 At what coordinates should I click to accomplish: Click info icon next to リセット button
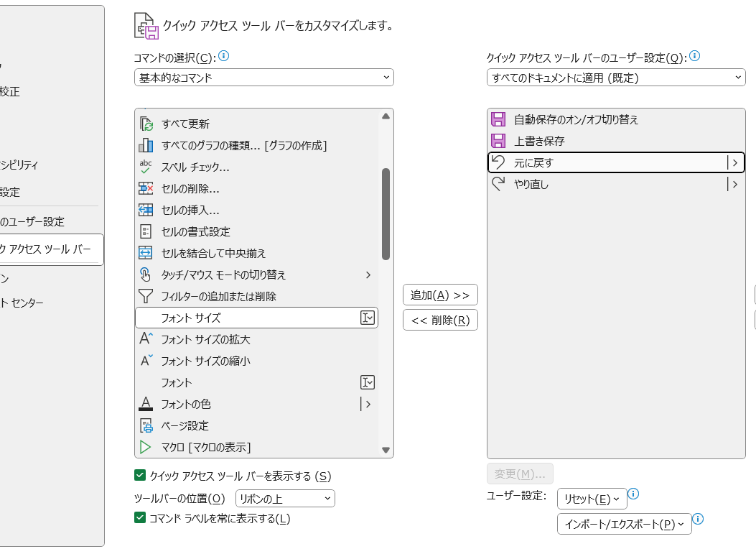click(633, 494)
